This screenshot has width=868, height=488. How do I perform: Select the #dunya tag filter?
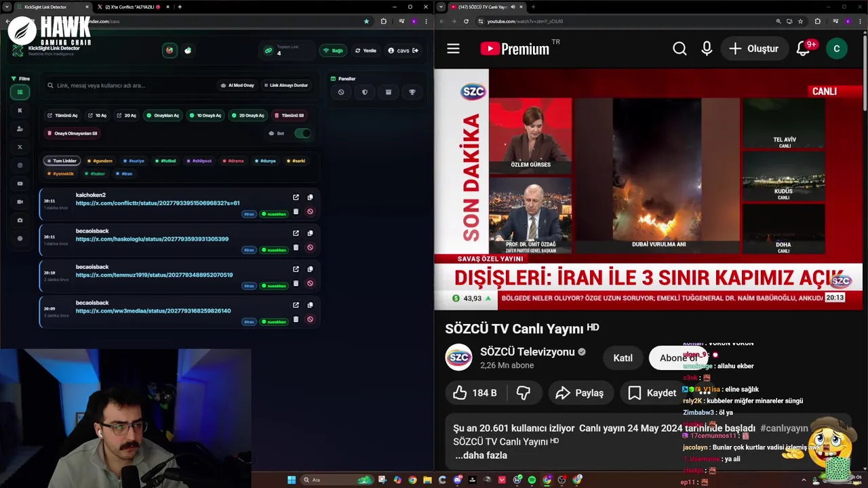[x=266, y=161]
